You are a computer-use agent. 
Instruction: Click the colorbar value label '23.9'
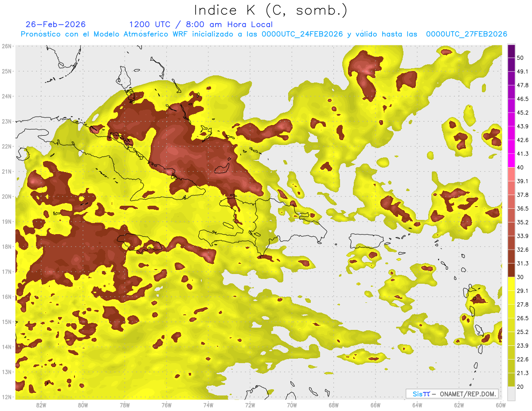coord(522,346)
